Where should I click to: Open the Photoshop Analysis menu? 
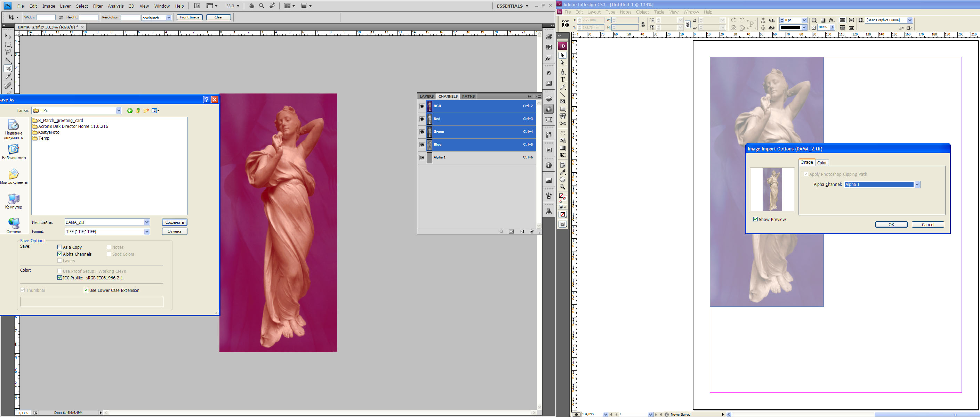click(116, 6)
